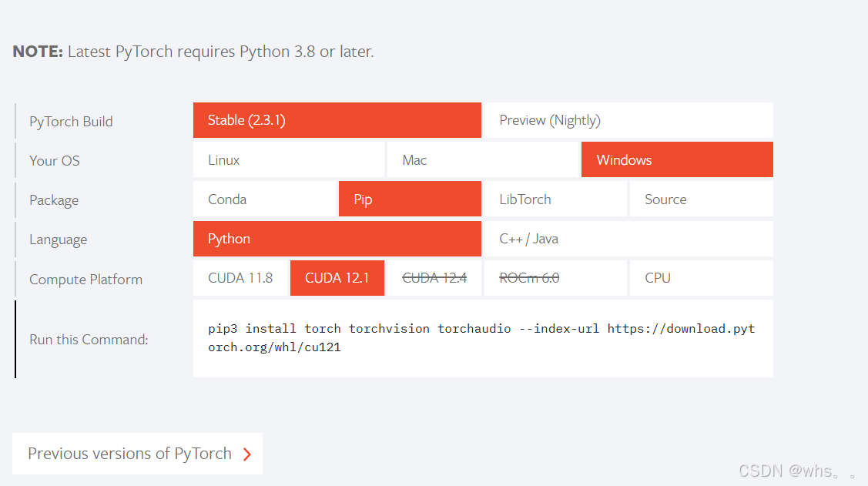Image resolution: width=868 pixels, height=486 pixels.
Task: Click the unavailable CUDA 12.4 option
Action: pos(434,277)
